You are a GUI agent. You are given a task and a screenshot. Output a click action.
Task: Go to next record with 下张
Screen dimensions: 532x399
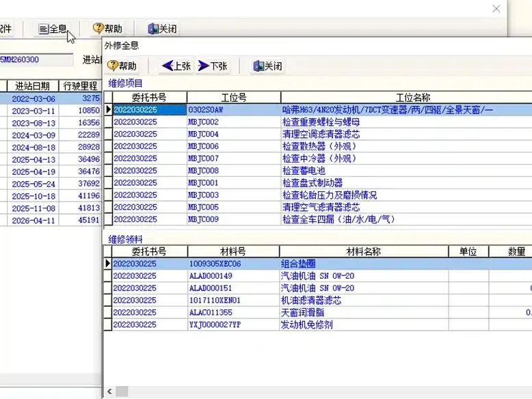(213, 66)
